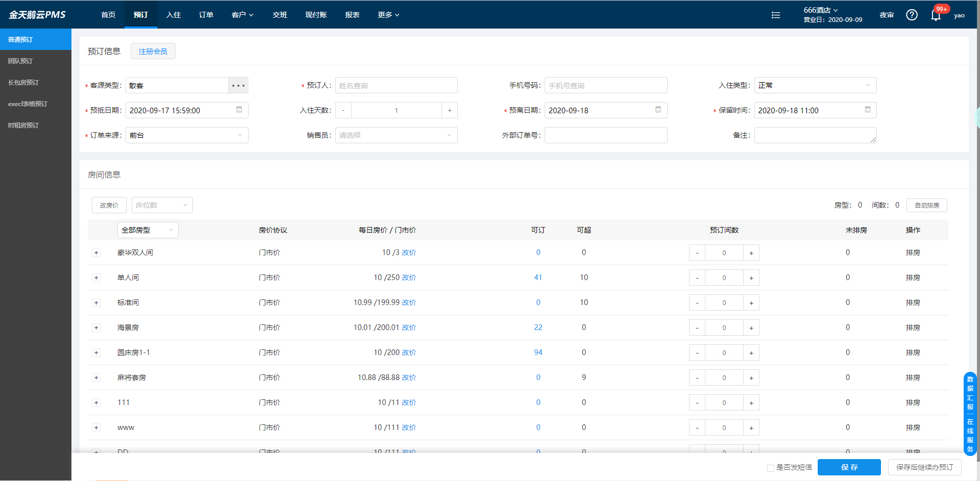The height and width of the screenshot is (481, 980).
Task: Click 改价 link for 单人间
Action: 409,277
